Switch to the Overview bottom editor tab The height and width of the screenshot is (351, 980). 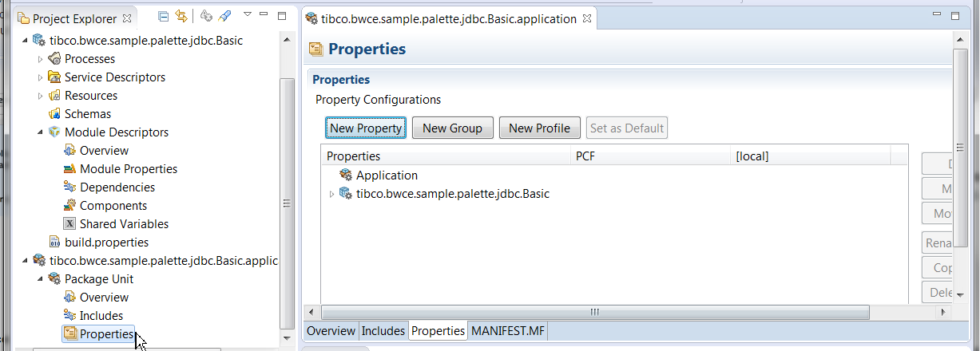click(331, 331)
